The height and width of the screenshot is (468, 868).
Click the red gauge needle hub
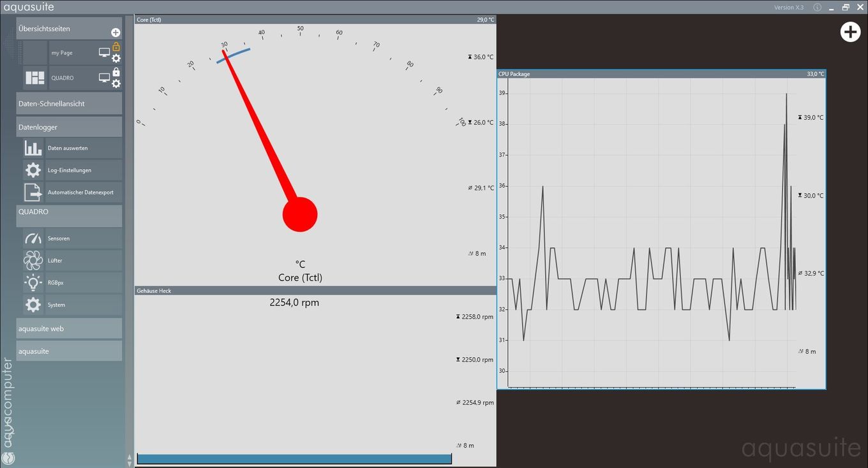click(x=300, y=214)
